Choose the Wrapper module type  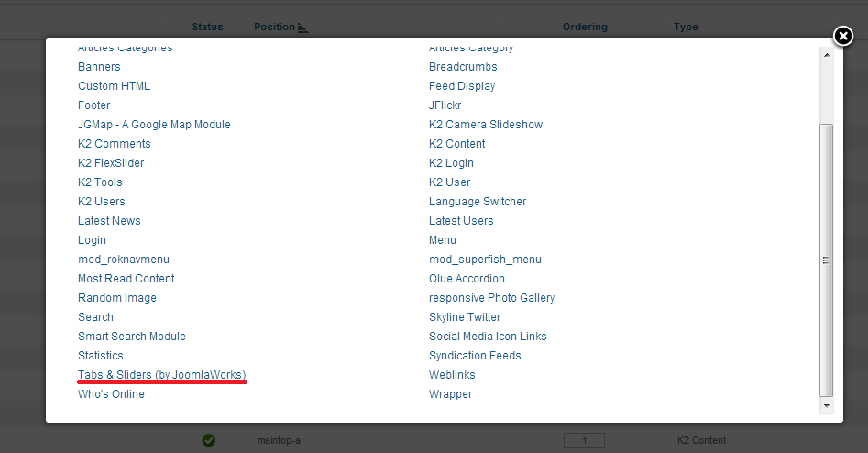coord(450,394)
